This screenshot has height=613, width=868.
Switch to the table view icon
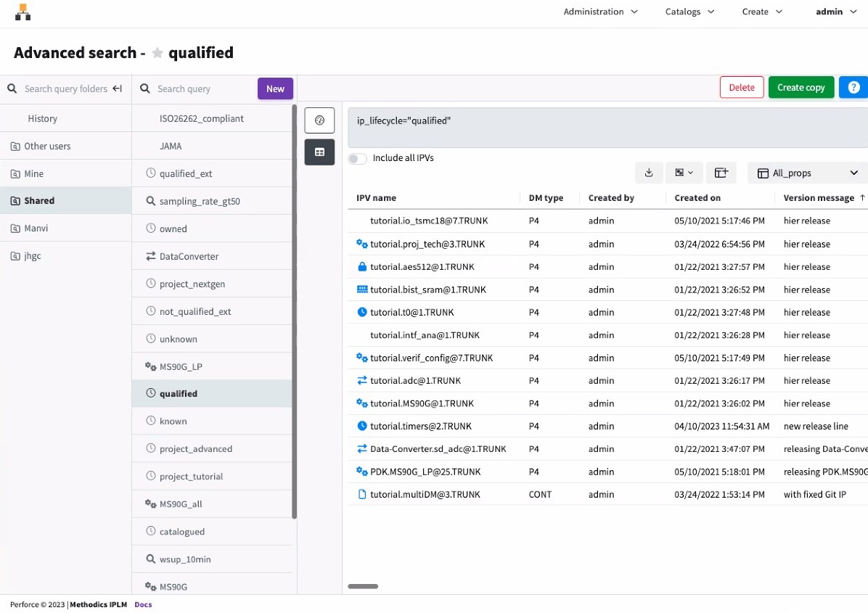319,152
